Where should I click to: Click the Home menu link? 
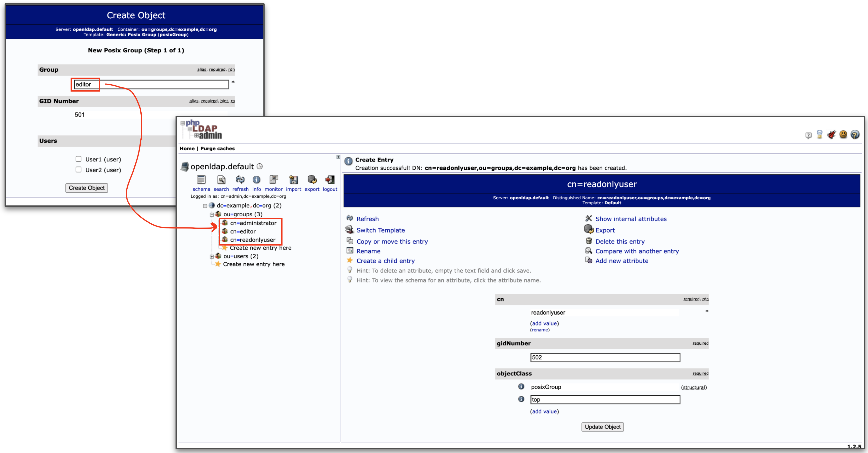click(x=187, y=148)
